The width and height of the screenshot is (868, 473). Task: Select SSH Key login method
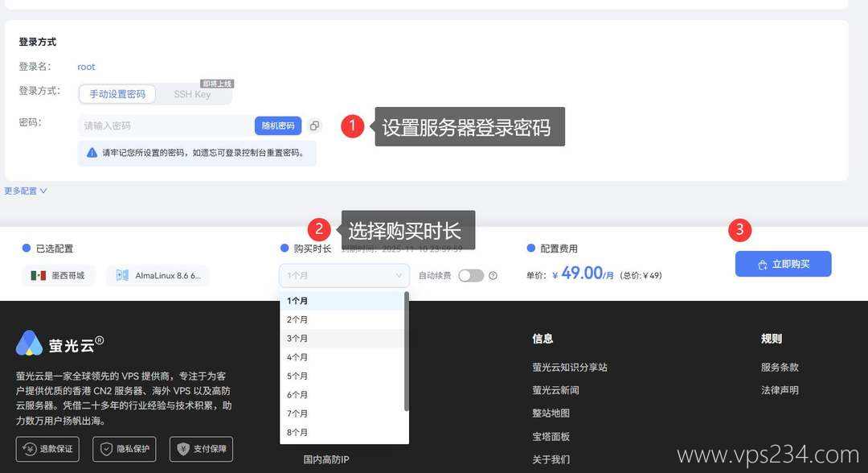pos(192,94)
